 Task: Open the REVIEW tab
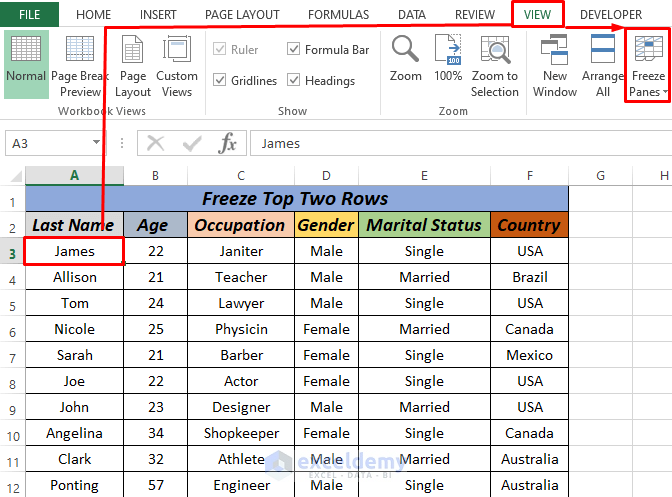(475, 15)
